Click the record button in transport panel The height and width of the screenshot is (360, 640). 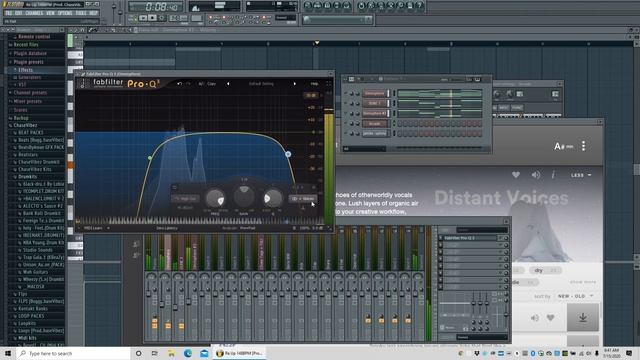coord(162,18)
